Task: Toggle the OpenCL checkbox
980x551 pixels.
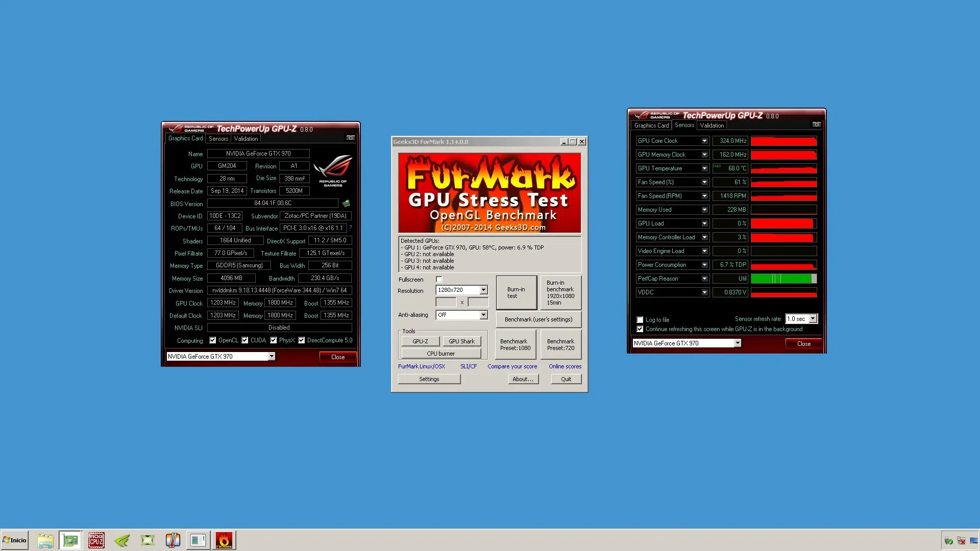Action: 213,340
